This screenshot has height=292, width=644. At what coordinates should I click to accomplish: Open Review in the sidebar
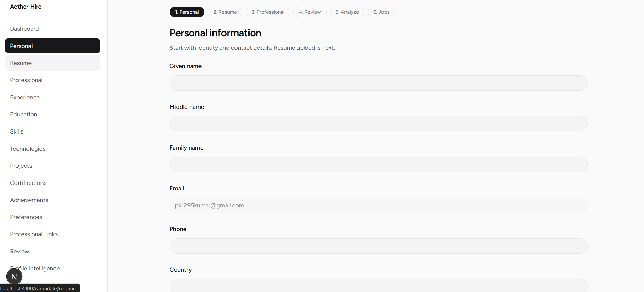click(x=52, y=251)
